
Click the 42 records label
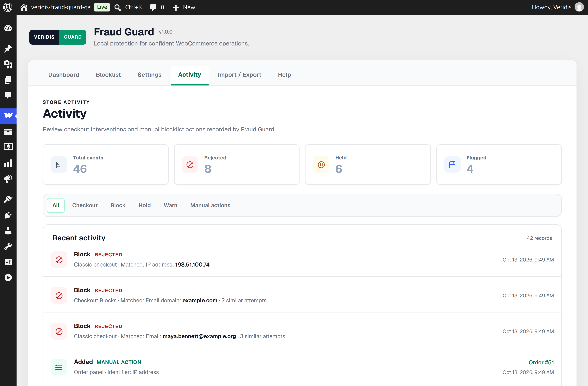[x=539, y=238]
